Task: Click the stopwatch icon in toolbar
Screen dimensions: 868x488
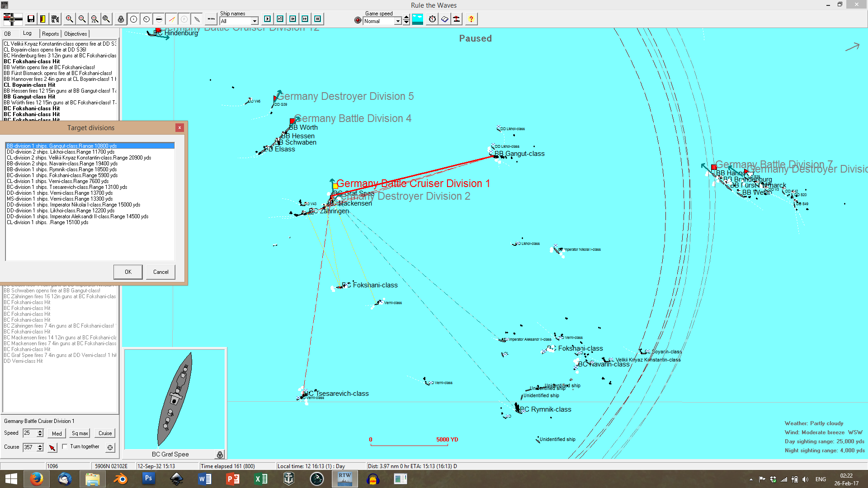Action: click(x=432, y=19)
